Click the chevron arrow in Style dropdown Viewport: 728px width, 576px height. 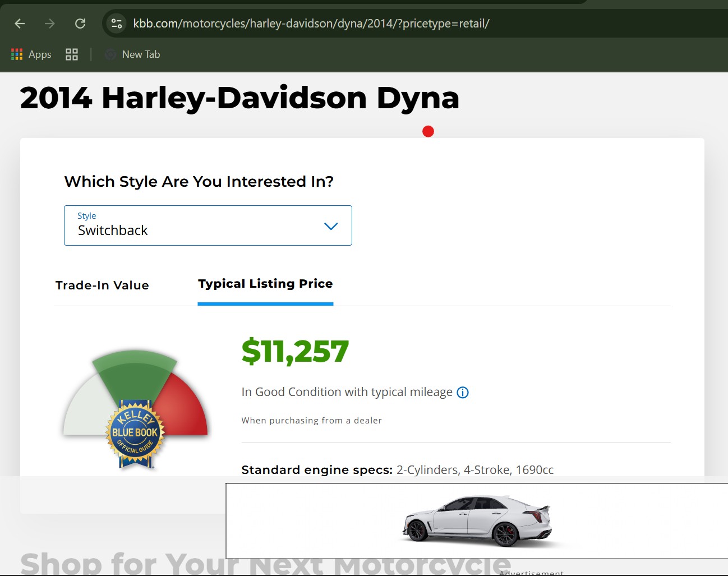[x=331, y=226]
